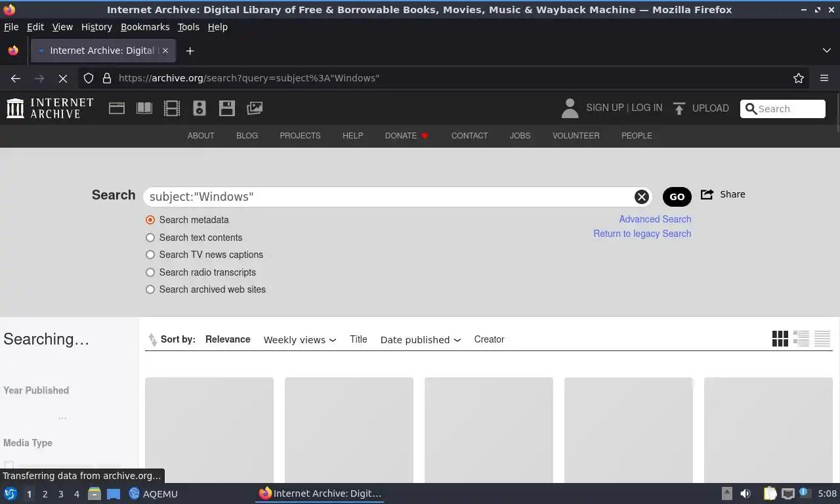Open a new browser tab

point(190,51)
